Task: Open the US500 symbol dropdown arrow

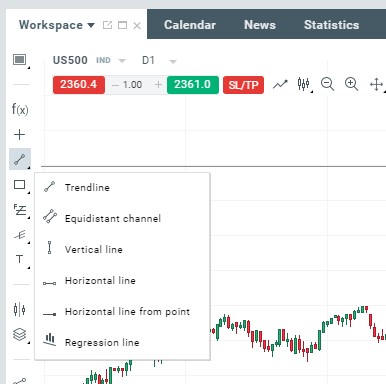Action: pos(122,61)
